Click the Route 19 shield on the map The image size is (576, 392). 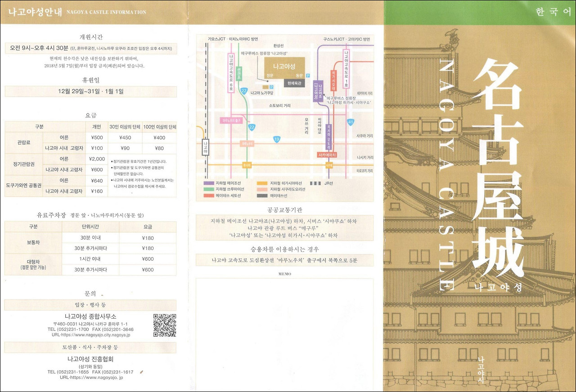click(x=276, y=139)
